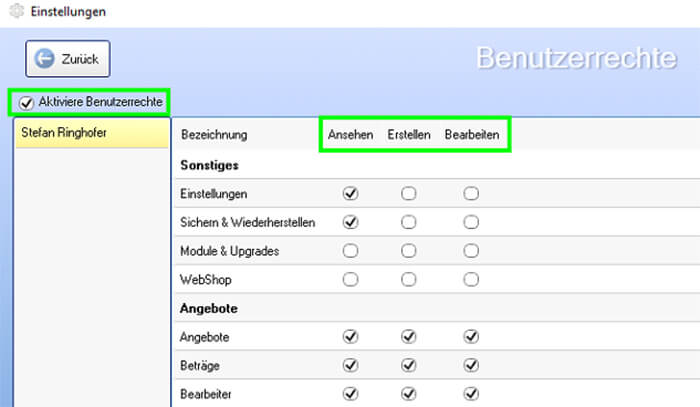Click the Einstellungen gear icon in title bar
The image size is (700, 407).
pos(17,11)
